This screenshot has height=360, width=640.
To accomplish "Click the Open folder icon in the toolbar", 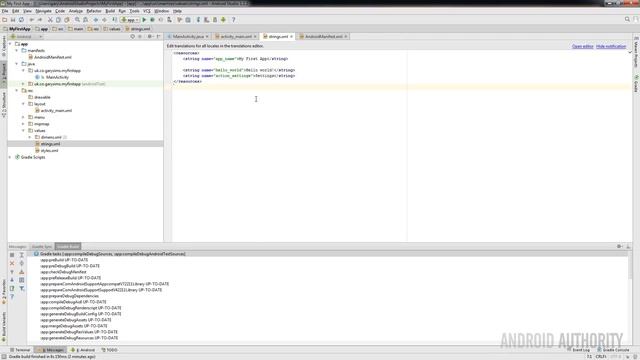I will click(4, 20).
